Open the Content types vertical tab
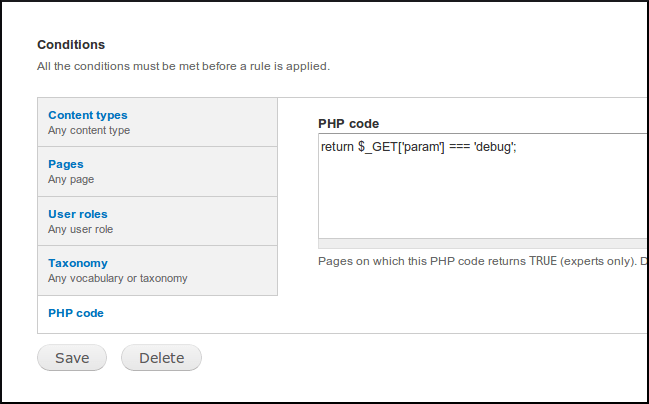 (157, 122)
